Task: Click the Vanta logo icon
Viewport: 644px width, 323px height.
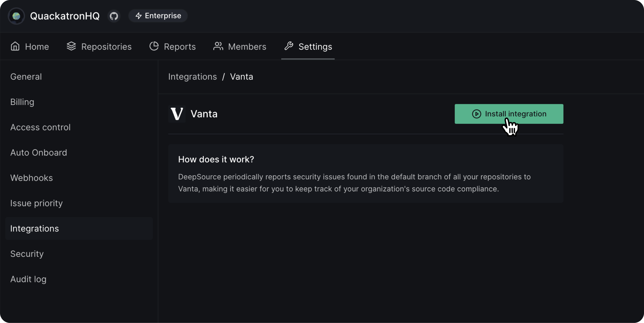Action: 177,114
